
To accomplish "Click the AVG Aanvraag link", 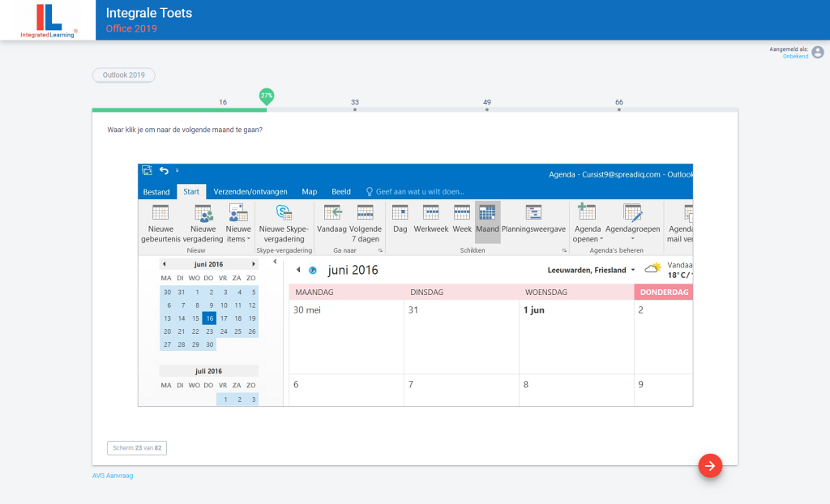I will coord(113,476).
